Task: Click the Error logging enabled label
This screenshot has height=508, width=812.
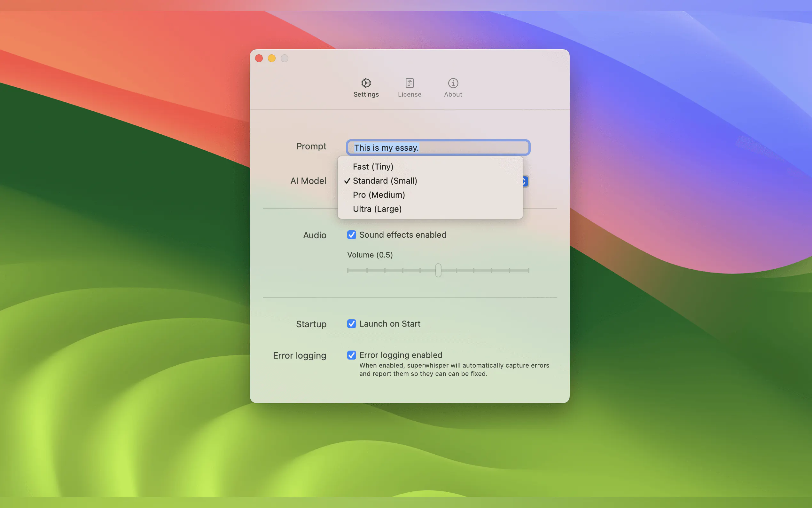Action: click(401, 355)
